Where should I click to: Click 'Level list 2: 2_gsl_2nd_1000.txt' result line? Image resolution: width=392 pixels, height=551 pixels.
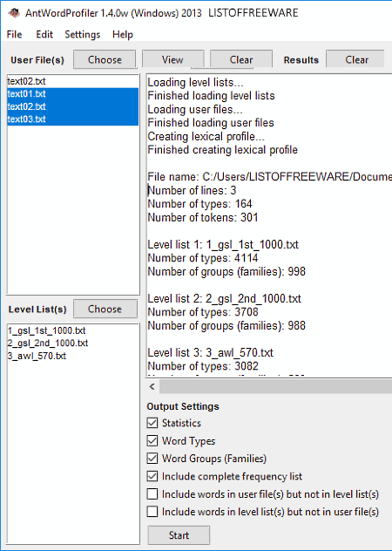click(224, 299)
